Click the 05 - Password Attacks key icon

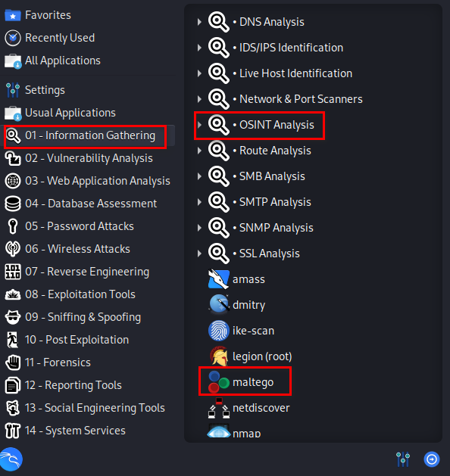point(13,226)
